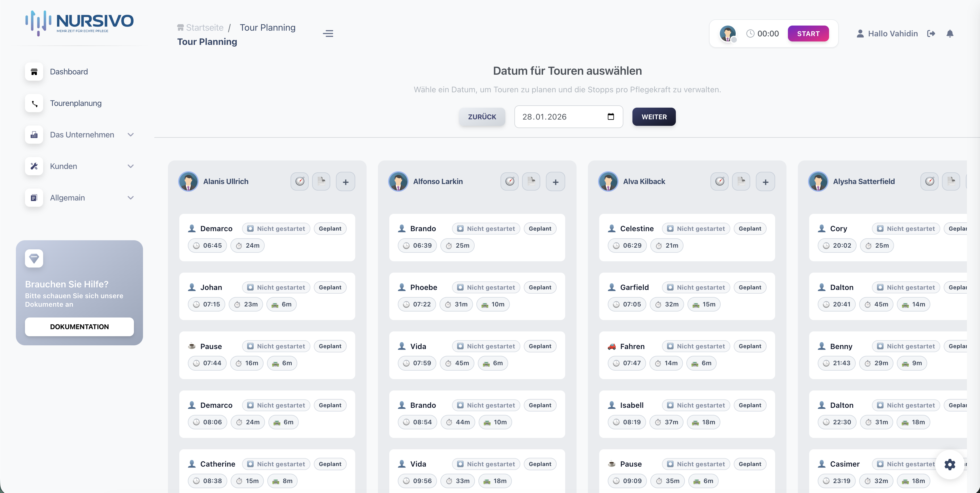Click flag icon for Alfonso Larkin
Viewport: 980px width, 493px height.
pyautogui.click(x=531, y=181)
